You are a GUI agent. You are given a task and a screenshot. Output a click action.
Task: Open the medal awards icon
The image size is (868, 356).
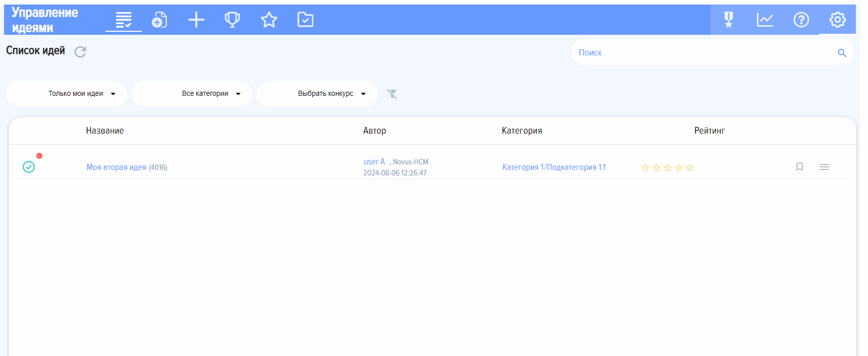(x=728, y=20)
